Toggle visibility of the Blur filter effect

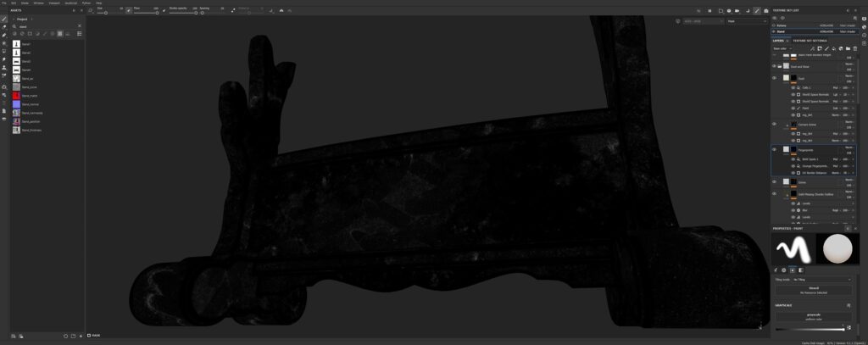click(x=793, y=210)
